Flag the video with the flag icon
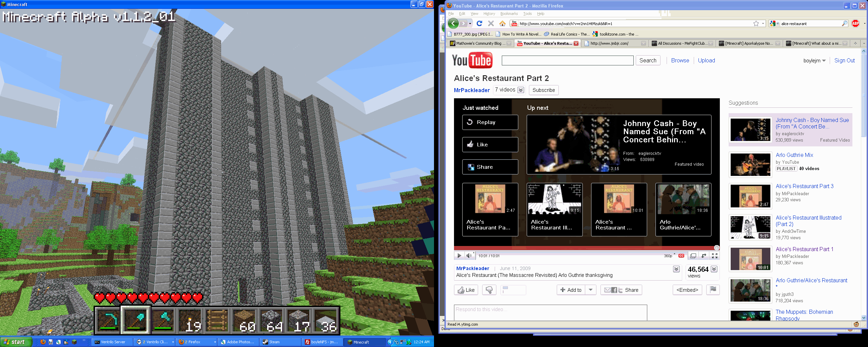 [713, 290]
